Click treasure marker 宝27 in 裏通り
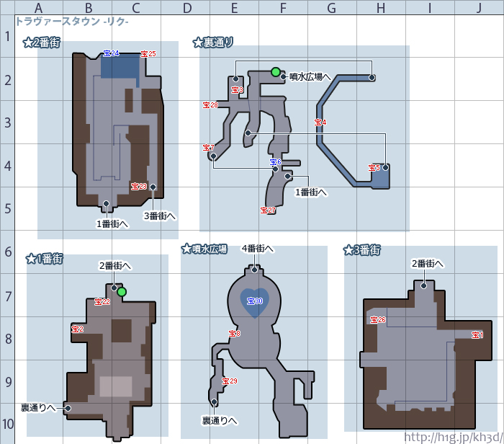Image resolution: width=504 pixels, height=444 pixels. (268, 210)
